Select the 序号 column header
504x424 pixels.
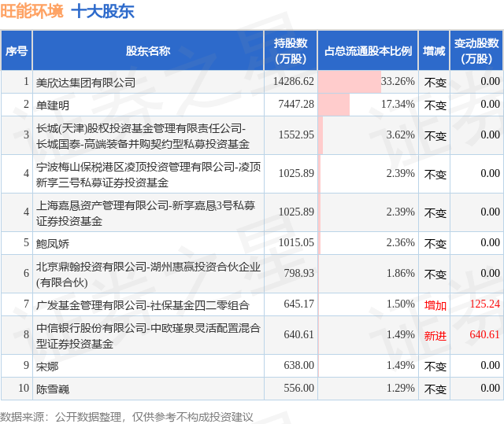click(17, 50)
